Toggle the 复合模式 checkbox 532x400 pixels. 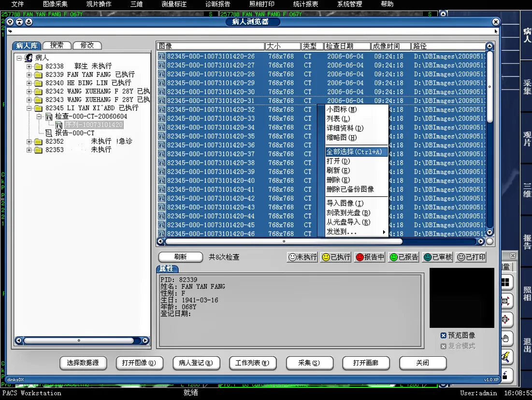(x=443, y=346)
